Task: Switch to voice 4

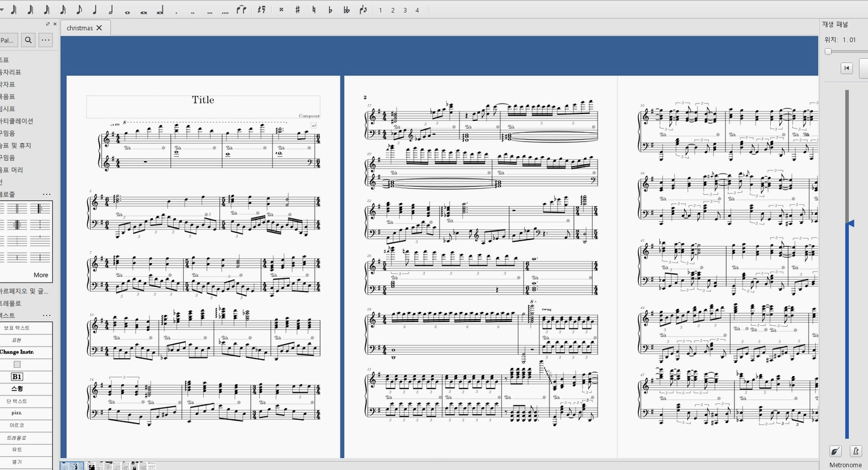Action: [x=417, y=10]
